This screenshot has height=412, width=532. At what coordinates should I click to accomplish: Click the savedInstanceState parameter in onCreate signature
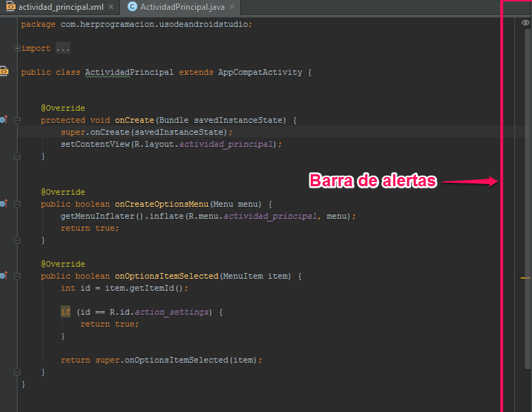238,120
